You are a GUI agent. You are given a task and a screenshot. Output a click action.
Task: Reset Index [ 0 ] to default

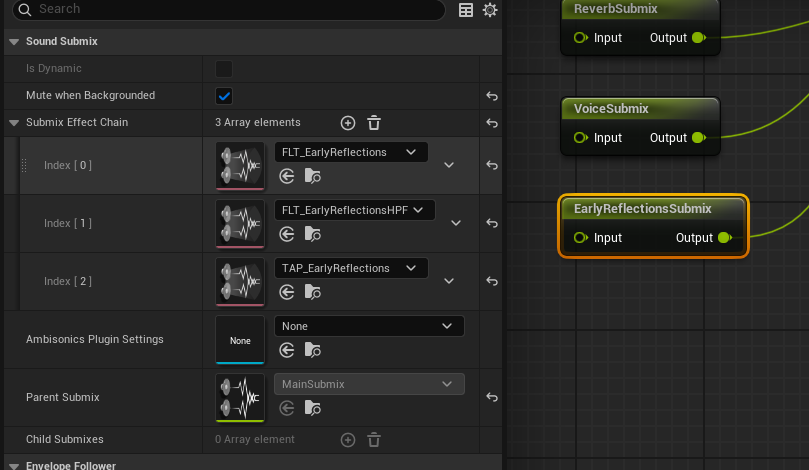(492, 166)
